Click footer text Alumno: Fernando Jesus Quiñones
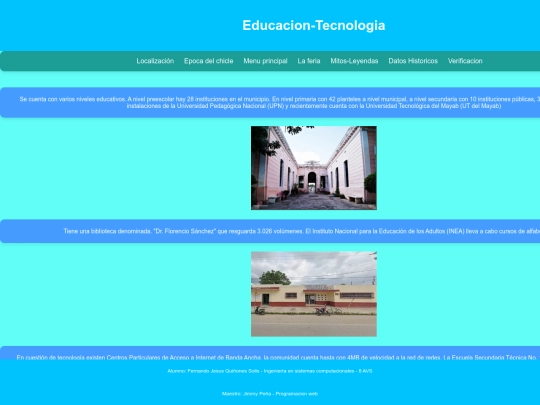Image resolution: width=540 pixels, height=405 pixels. tap(270, 371)
